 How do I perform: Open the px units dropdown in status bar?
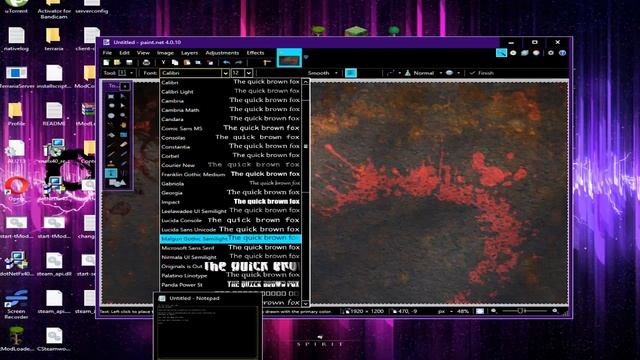point(445,311)
